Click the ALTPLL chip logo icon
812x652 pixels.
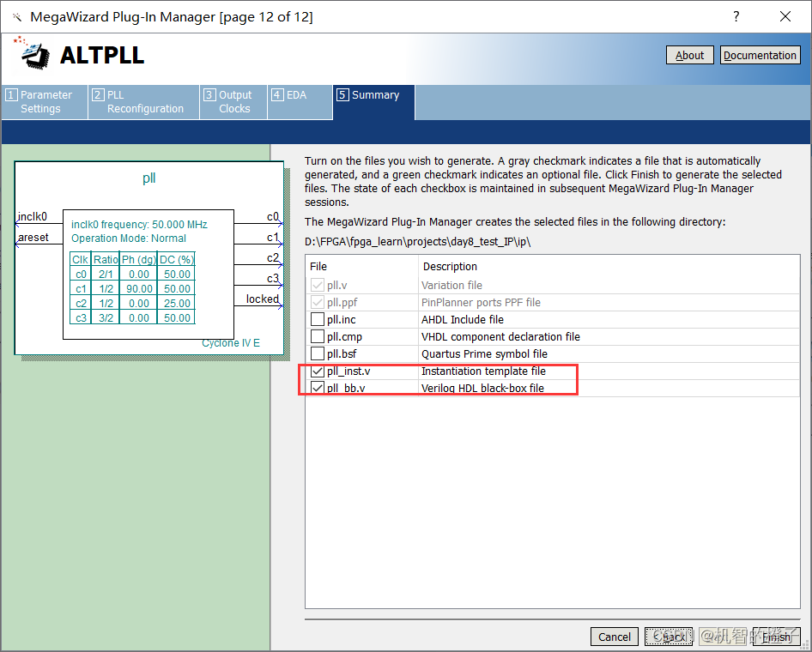click(x=33, y=54)
